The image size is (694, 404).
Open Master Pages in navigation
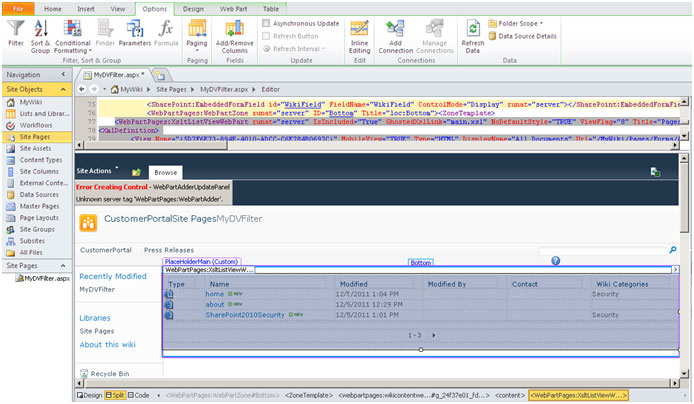34,206
